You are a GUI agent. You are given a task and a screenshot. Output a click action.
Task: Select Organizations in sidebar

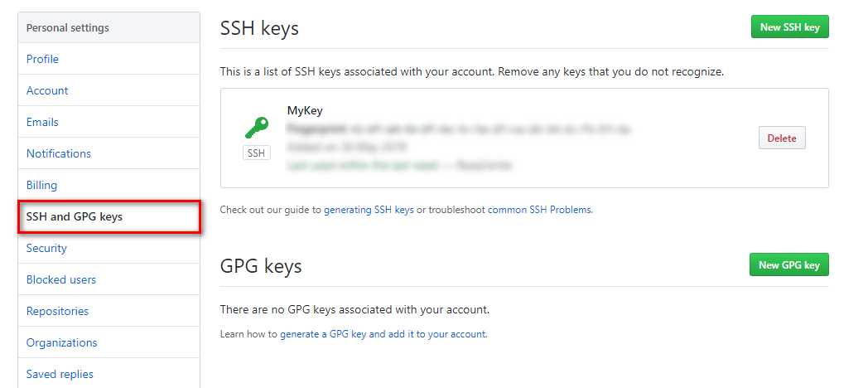61,342
